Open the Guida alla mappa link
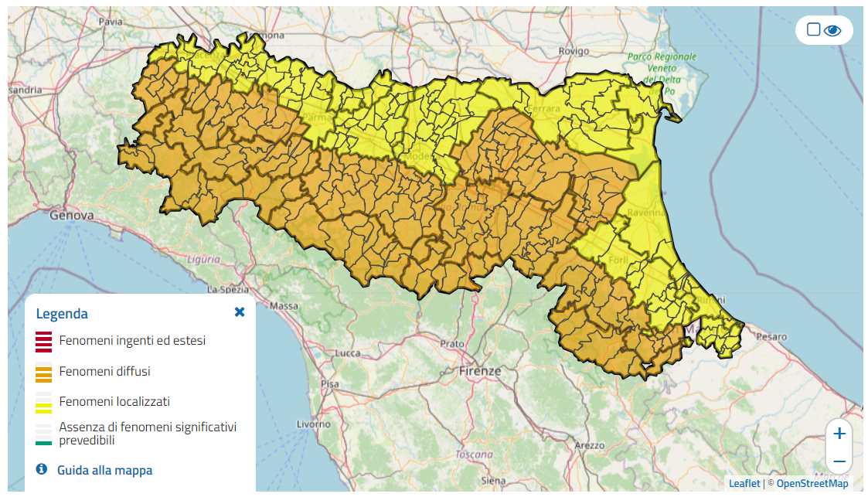 click(x=104, y=470)
